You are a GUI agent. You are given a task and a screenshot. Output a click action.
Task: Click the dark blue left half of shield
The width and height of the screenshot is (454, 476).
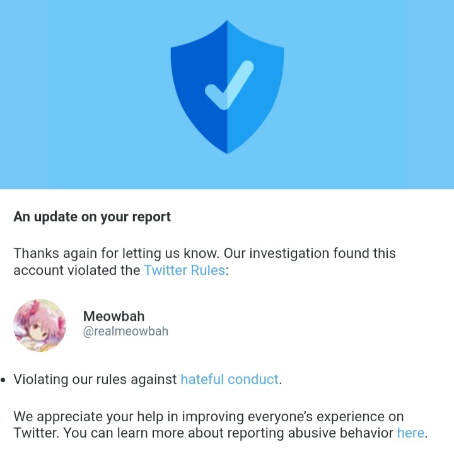[x=199, y=87]
